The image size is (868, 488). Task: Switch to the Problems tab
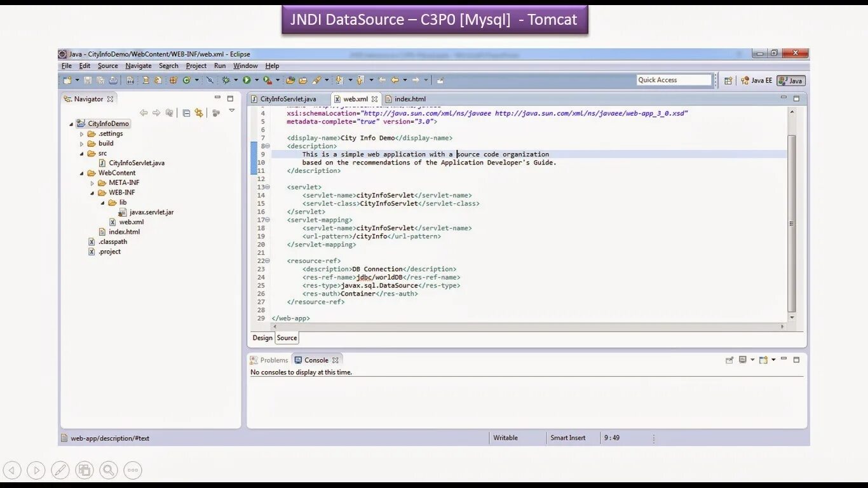click(x=269, y=360)
